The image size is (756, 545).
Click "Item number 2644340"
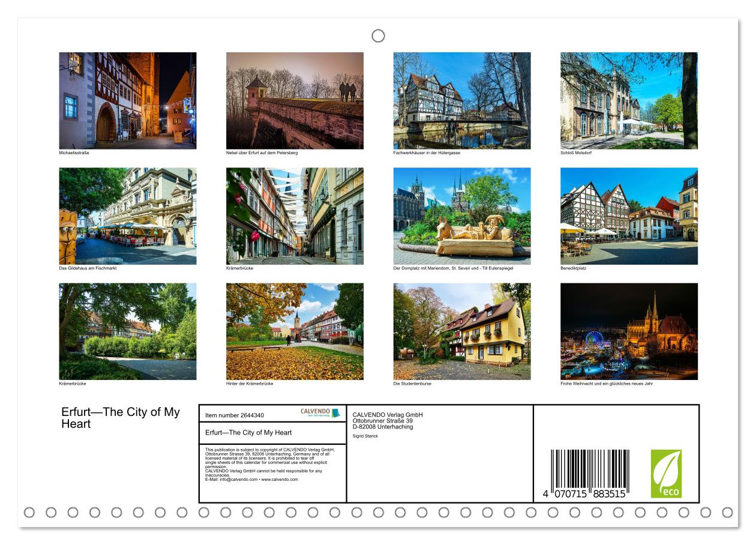tap(234, 415)
